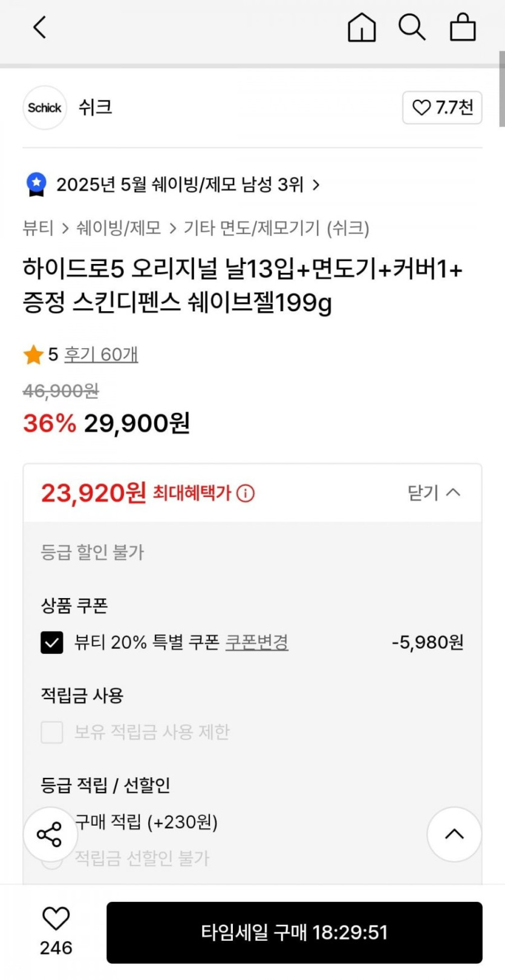Tick the 보유 적립금 사용 제한 checkbox
This screenshot has height=980, width=505.
click(x=52, y=732)
